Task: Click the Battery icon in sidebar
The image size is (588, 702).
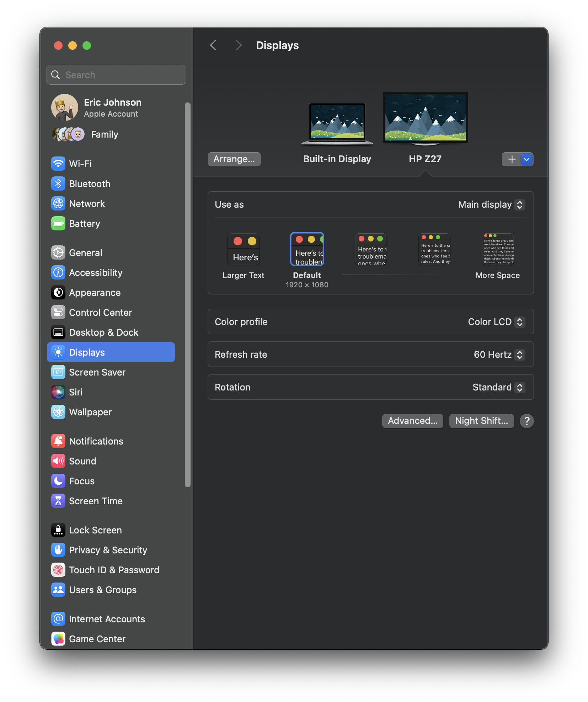Action: coord(58,224)
